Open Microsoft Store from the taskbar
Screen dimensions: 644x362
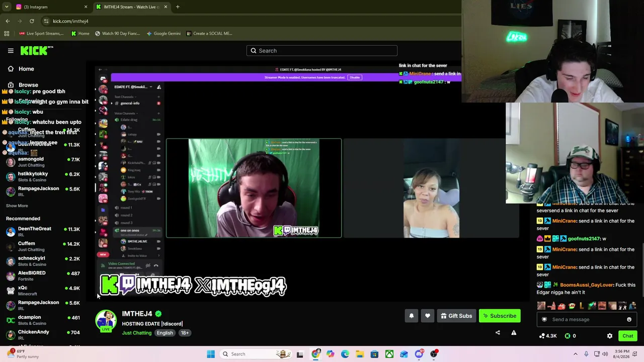374,354
